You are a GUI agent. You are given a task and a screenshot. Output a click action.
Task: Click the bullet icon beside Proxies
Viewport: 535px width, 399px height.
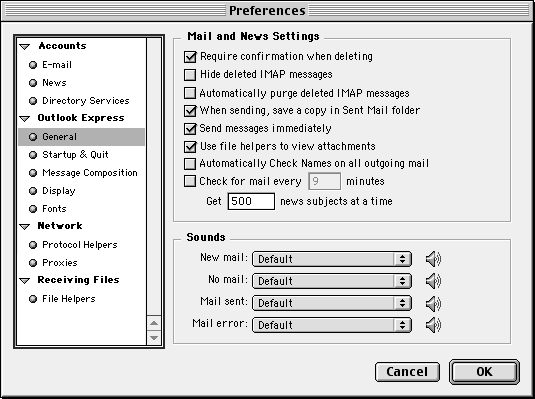(x=33, y=263)
